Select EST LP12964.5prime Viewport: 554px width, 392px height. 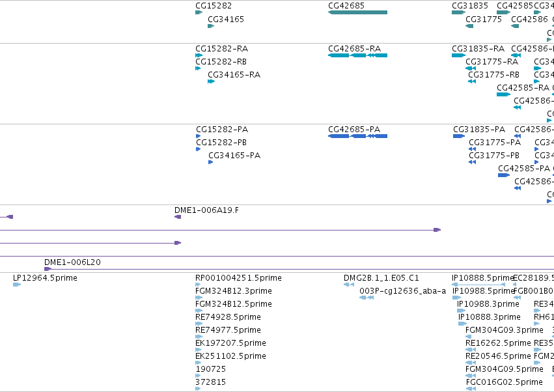(x=45, y=278)
